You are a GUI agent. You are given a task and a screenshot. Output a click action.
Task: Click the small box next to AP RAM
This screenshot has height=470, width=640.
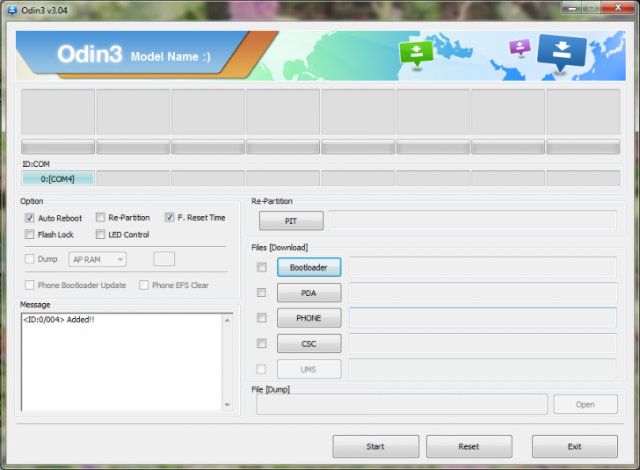[x=164, y=259]
